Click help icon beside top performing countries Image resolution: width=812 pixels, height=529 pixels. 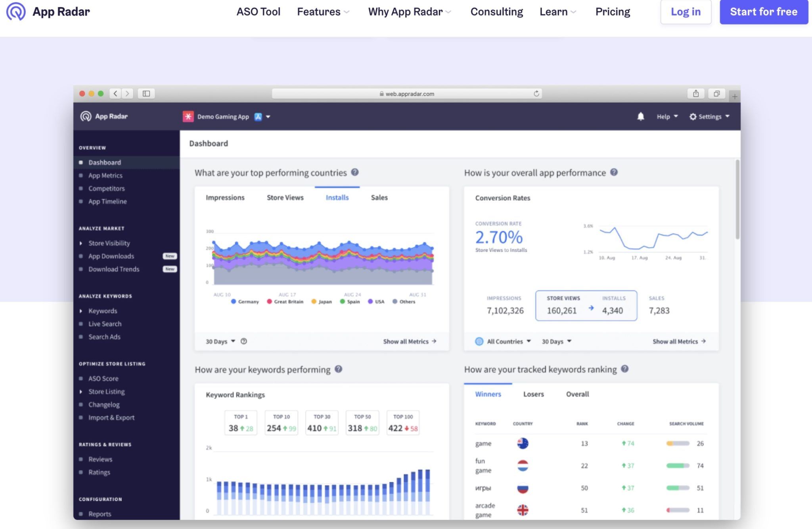355,172
